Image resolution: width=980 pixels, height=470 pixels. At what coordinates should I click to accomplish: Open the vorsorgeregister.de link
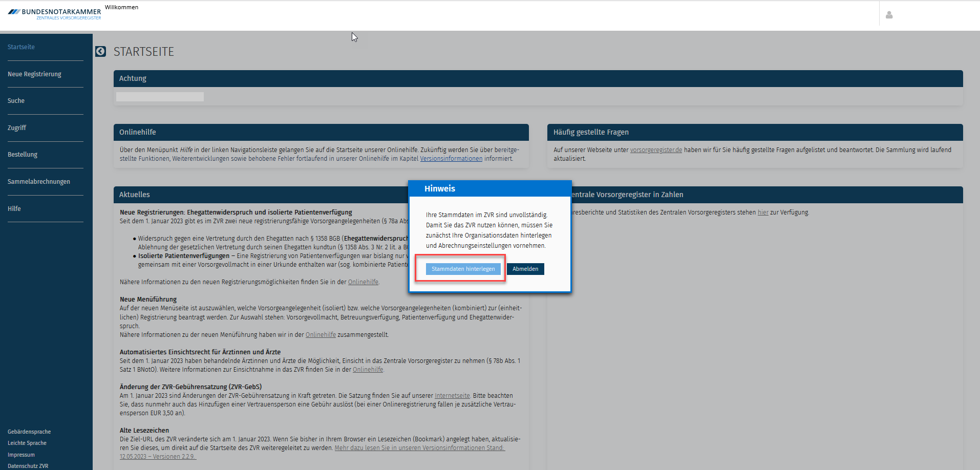tap(656, 150)
